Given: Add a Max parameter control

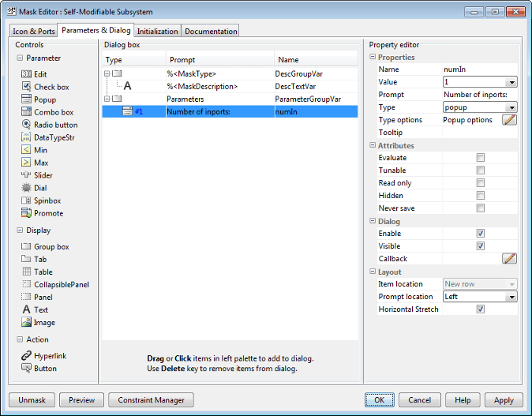Looking at the screenshot, I should (35, 163).
